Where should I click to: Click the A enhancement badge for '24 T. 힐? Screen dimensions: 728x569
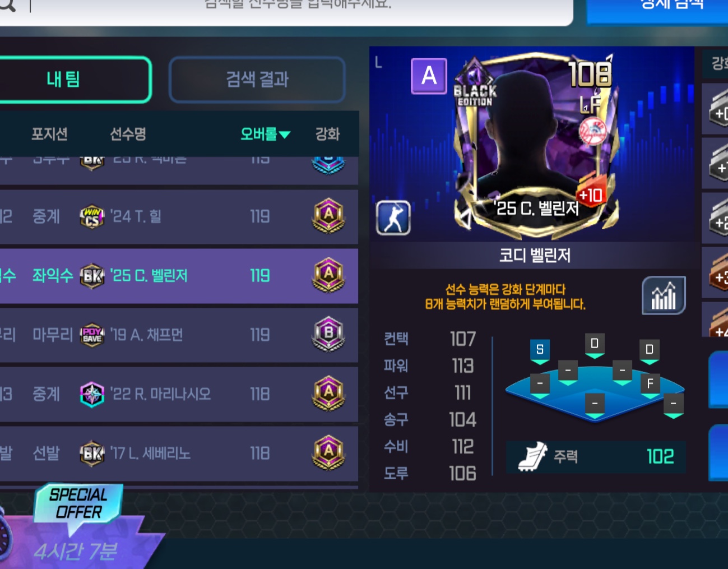coord(328,216)
